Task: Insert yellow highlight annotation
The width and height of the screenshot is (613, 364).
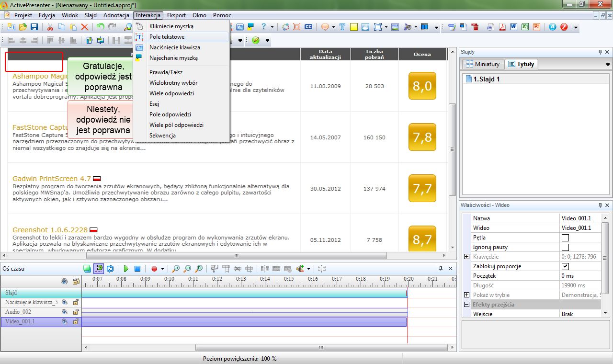Action: coord(353,27)
